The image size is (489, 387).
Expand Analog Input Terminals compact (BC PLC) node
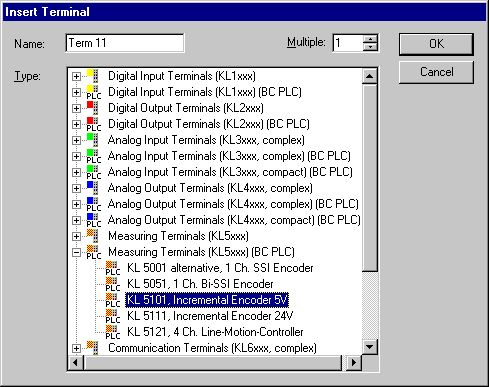76,172
